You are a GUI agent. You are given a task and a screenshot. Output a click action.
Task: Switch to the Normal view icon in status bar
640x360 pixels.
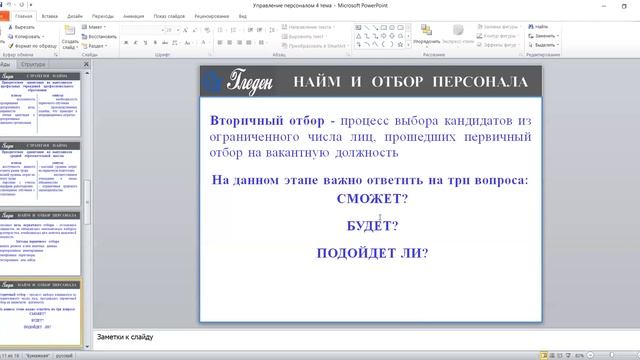(544, 356)
